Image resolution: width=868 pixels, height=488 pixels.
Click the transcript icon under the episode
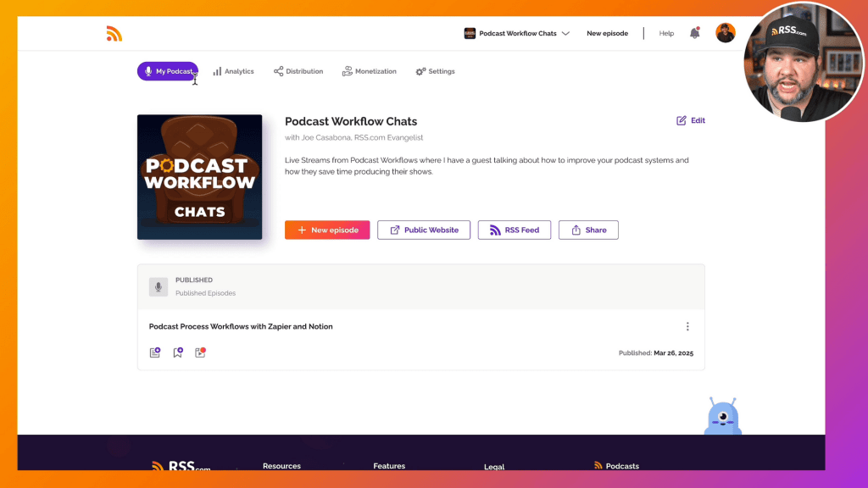tap(155, 352)
